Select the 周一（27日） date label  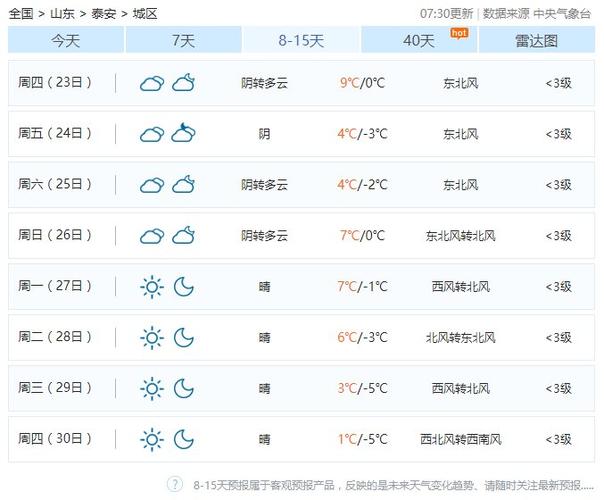[55, 285]
